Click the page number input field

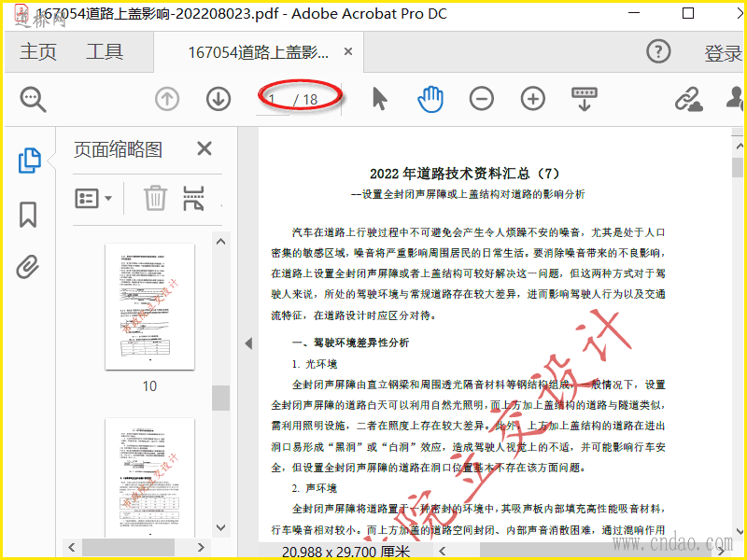click(273, 100)
